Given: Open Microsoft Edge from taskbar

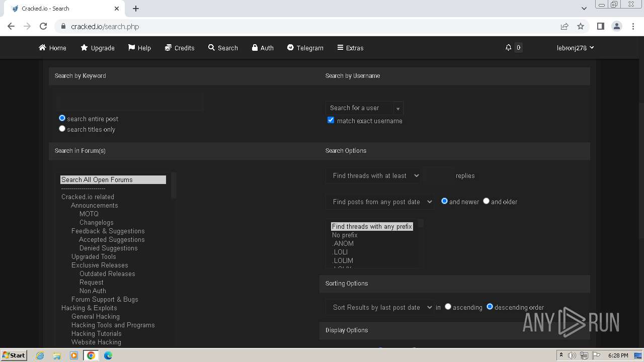Looking at the screenshot, I should (x=108, y=355).
